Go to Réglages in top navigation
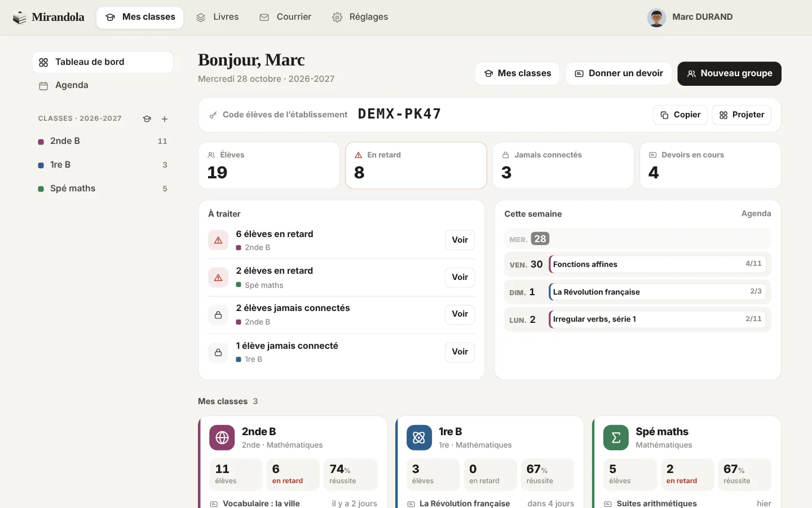The image size is (812, 508). [360, 17]
